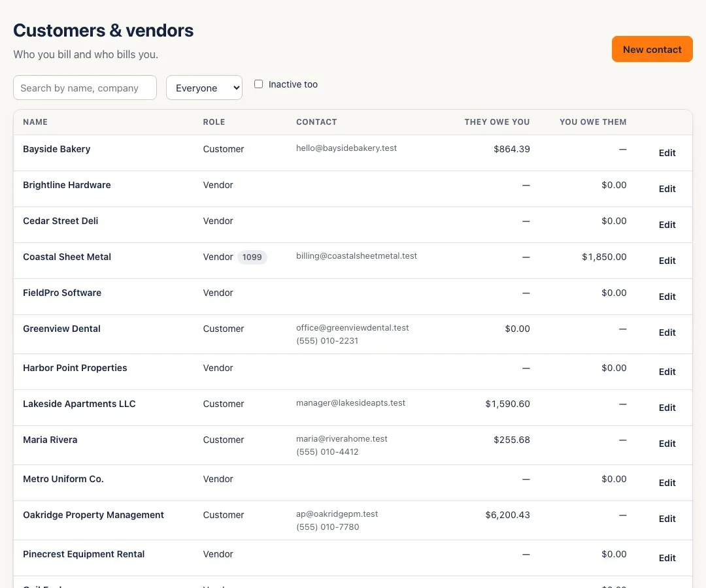Edit Maria Rivera contact
The height and width of the screenshot is (588, 706).
pos(667,444)
